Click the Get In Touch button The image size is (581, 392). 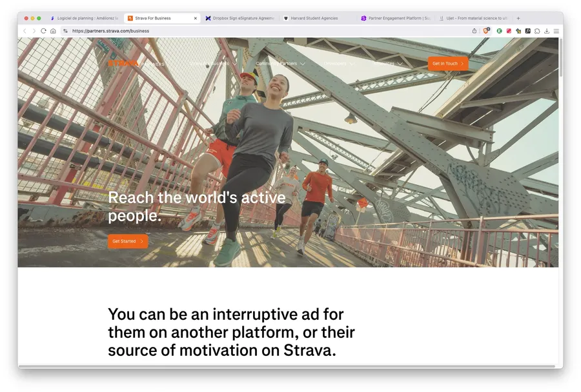pyautogui.click(x=448, y=64)
